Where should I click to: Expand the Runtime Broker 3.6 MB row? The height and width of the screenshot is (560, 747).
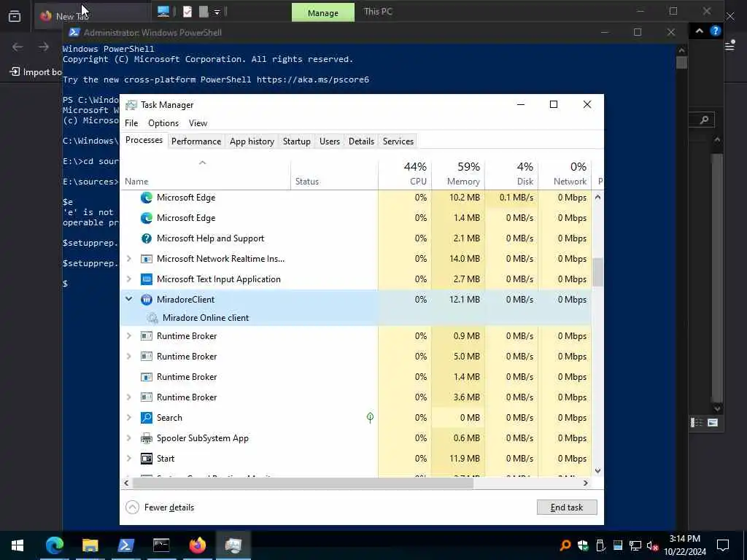click(128, 397)
